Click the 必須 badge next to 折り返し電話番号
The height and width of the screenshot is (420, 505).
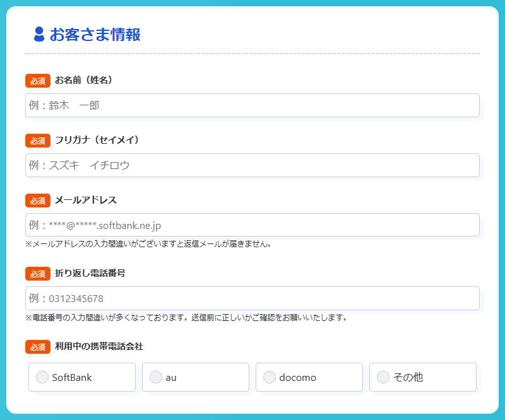(x=38, y=274)
